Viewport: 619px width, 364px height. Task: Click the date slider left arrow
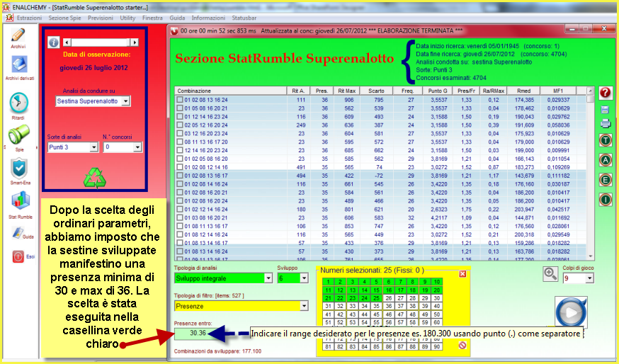coord(67,42)
